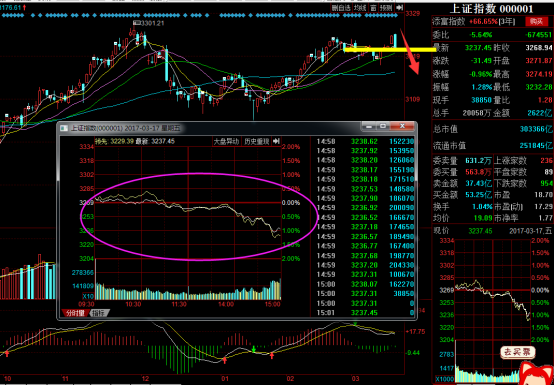This screenshot has width=554, height=386.
Task: Click the yellow horizontal marker line
Action: coord(390,50)
